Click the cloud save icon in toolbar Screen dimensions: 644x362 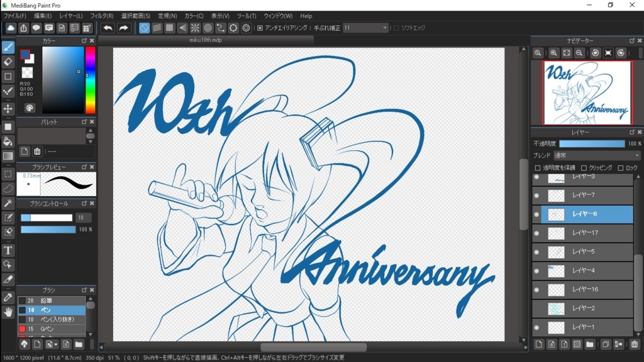(11, 28)
